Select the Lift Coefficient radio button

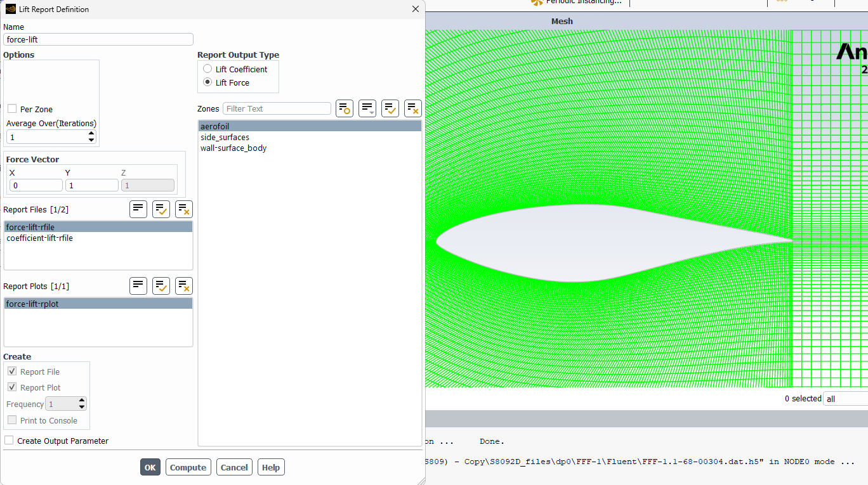pyautogui.click(x=207, y=69)
